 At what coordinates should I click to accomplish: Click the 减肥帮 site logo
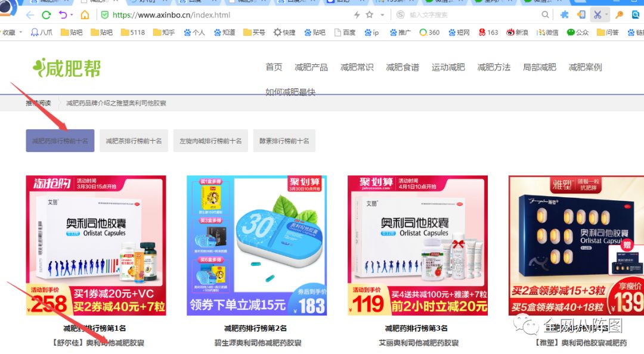(67, 68)
